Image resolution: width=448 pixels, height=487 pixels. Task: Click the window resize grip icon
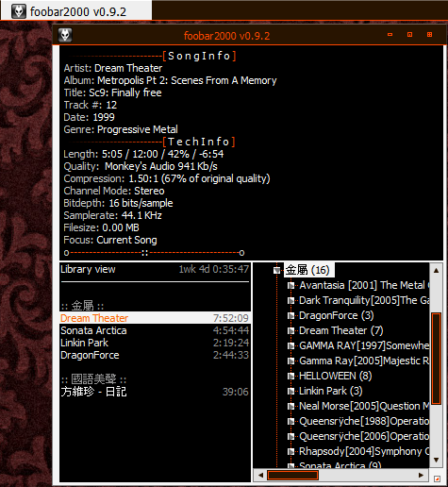pos(437,479)
